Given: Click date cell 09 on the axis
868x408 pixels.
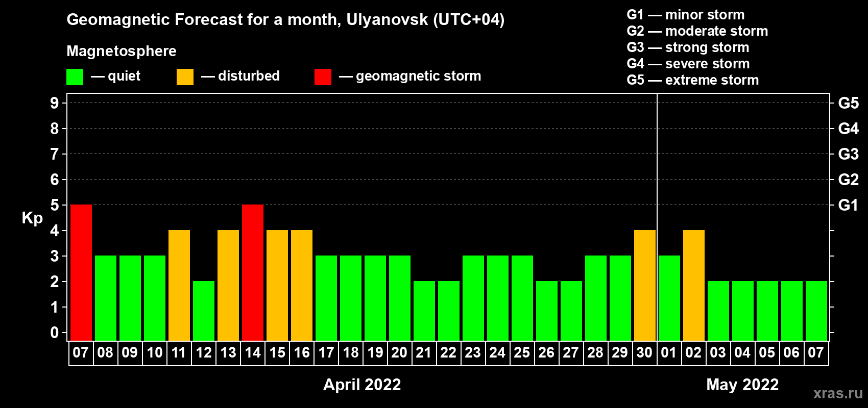Looking at the screenshot, I should (130, 353).
